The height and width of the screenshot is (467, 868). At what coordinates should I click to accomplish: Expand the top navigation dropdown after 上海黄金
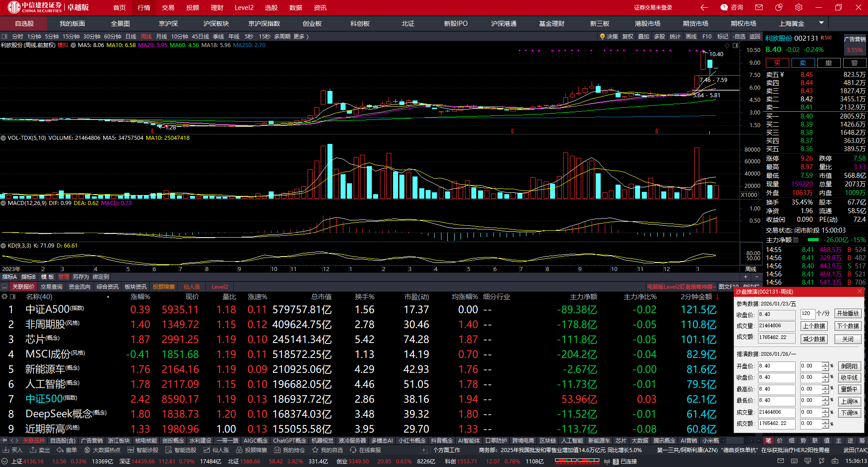click(x=821, y=23)
